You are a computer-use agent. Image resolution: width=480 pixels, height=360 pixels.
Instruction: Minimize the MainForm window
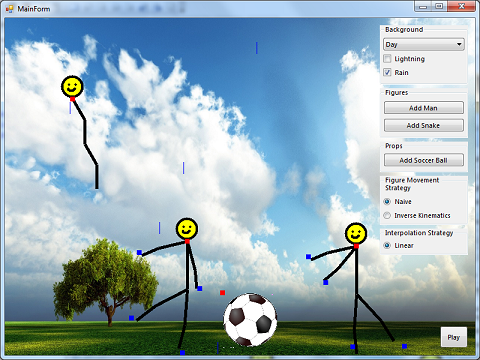point(423,6)
